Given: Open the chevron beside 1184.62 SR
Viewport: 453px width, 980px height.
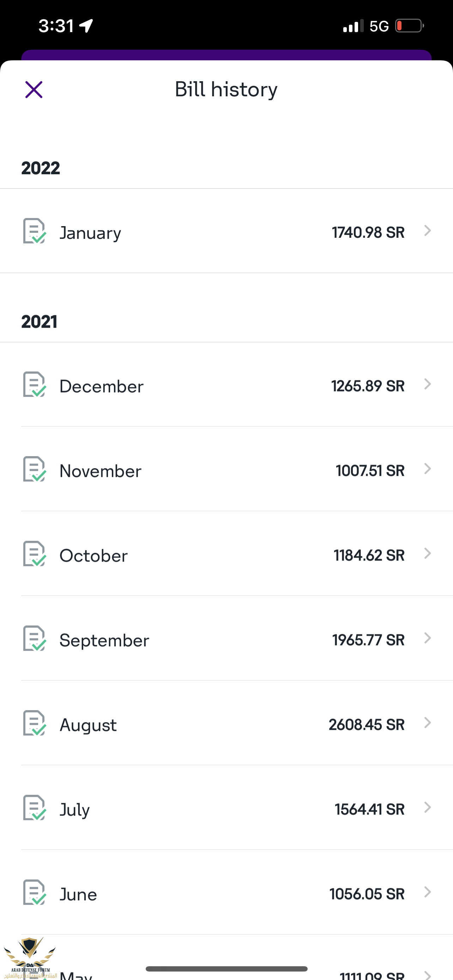Looking at the screenshot, I should click(x=428, y=553).
